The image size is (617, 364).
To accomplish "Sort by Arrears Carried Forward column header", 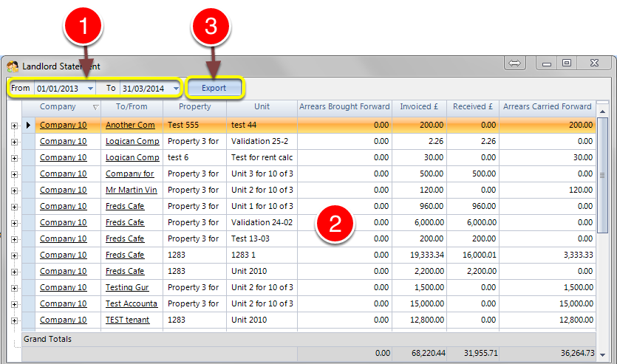I will 548,106.
